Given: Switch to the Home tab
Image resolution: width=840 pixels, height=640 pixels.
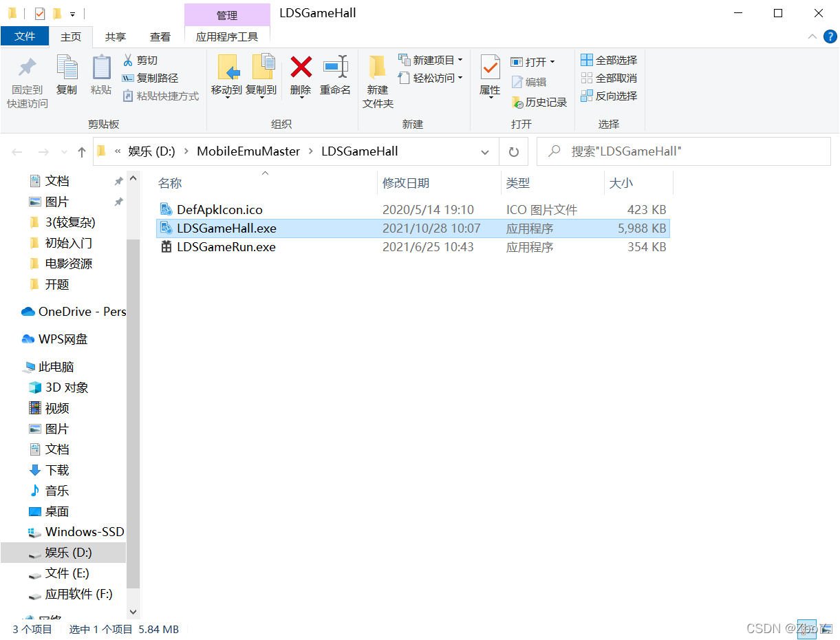Looking at the screenshot, I should [71, 36].
